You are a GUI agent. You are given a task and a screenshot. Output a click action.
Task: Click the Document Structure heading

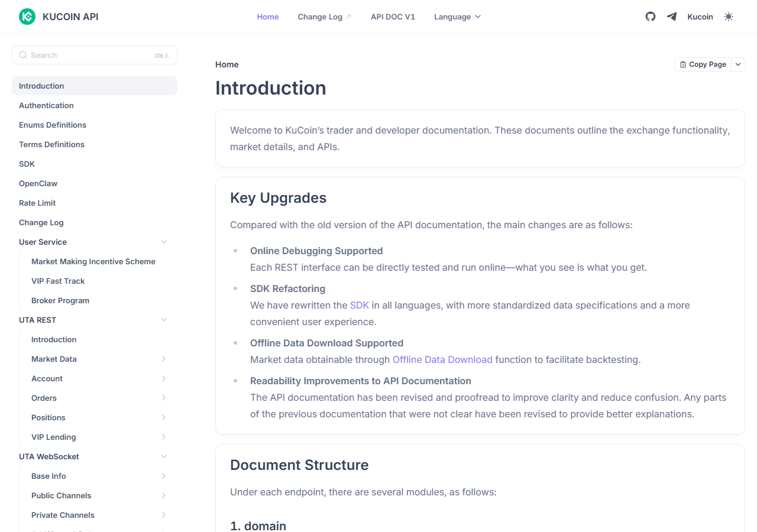coord(299,465)
